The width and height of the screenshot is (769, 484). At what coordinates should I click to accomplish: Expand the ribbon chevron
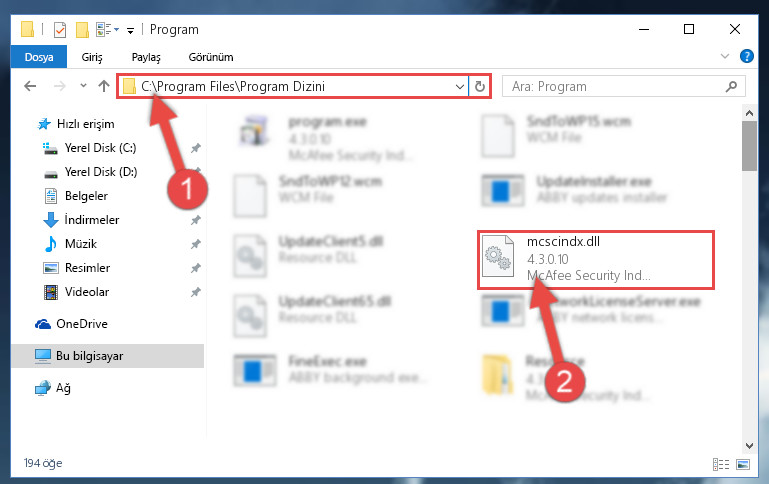click(x=725, y=56)
